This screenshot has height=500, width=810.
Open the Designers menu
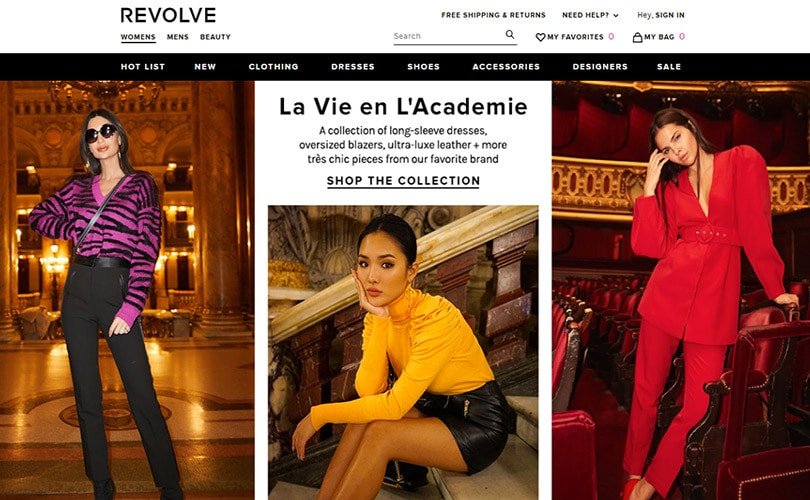point(600,67)
